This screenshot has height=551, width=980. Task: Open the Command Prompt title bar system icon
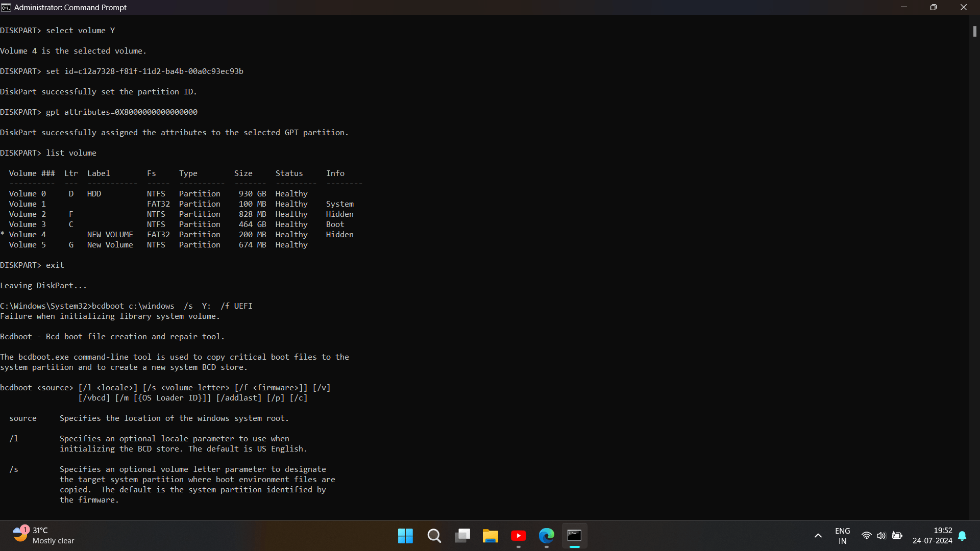click(x=6, y=8)
